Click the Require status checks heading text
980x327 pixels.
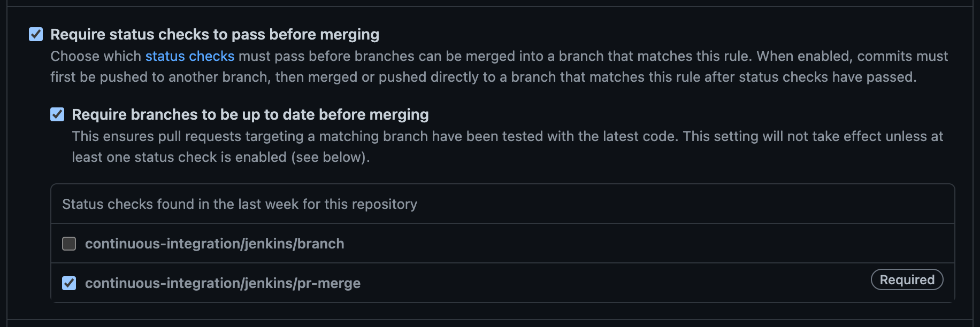click(214, 34)
